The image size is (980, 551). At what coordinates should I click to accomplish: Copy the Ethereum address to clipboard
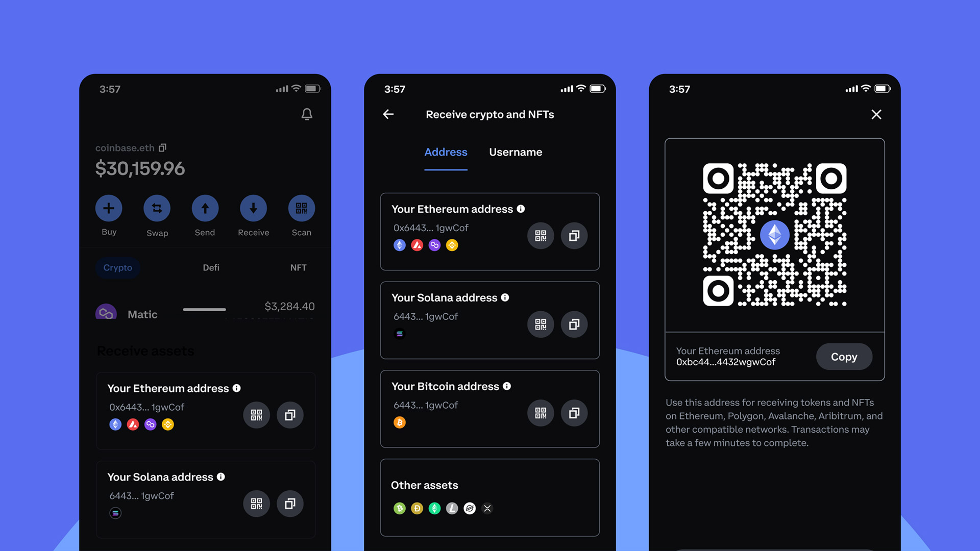pos(843,357)
